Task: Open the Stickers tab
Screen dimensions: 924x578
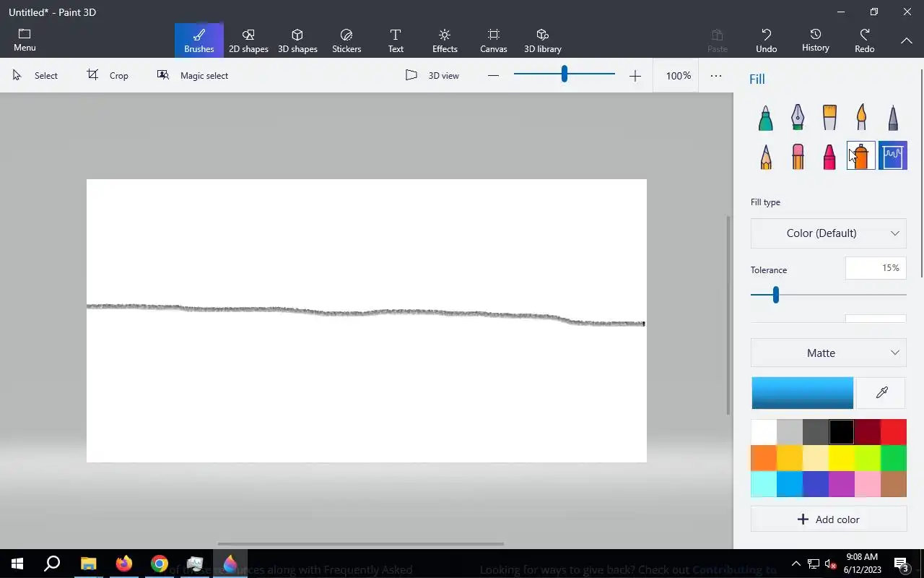Action: click(346, 40)
